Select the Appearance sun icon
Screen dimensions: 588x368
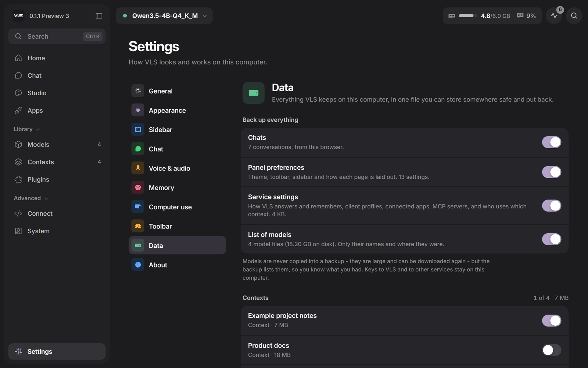(x=138, y=110)
